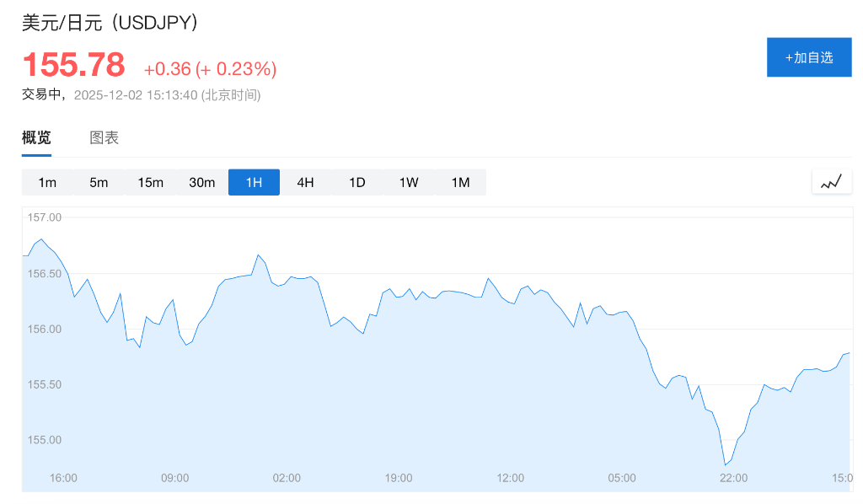863x504 pixels.
Task: Switch chart to 1m interval
Action: pos(47,181)
